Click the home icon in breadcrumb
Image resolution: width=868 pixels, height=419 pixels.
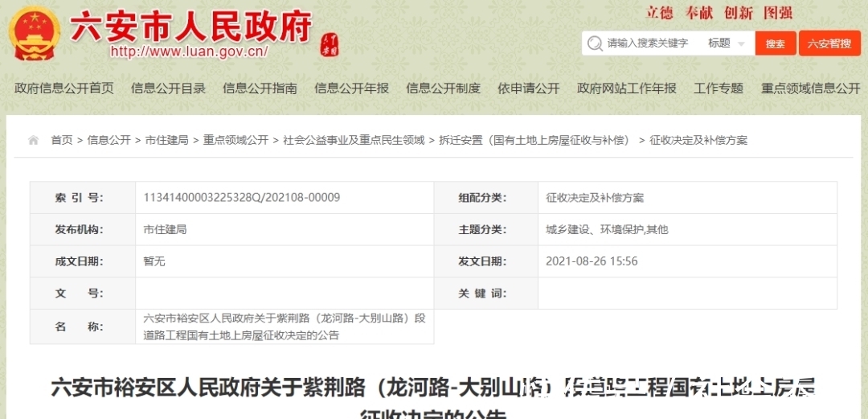(x=33, y=140)
